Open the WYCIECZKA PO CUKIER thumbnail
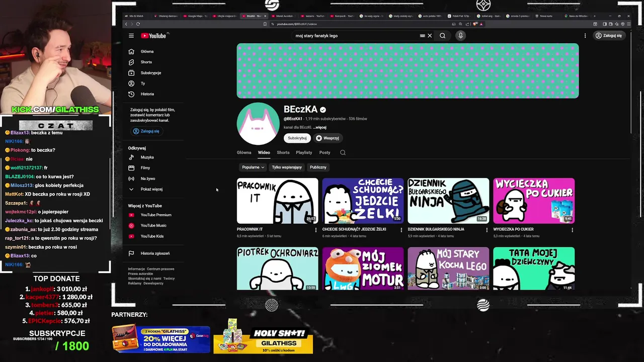 pos(534,201)
